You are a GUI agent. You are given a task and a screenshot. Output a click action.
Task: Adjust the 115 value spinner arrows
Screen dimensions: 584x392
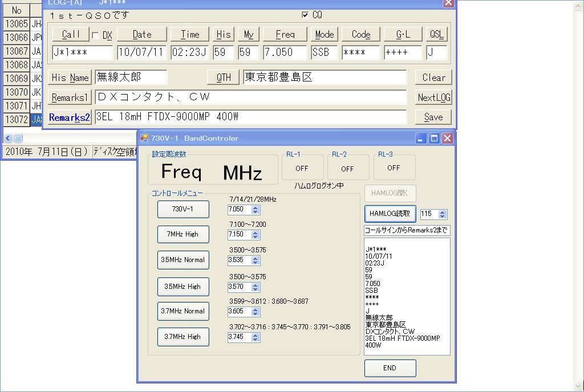pyautogui.click(x=442, y=214)
